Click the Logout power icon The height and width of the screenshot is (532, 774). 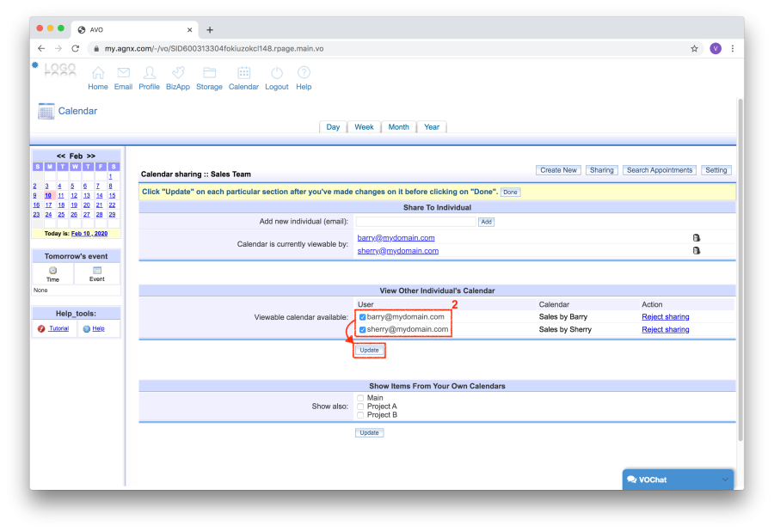click(277, 74)
